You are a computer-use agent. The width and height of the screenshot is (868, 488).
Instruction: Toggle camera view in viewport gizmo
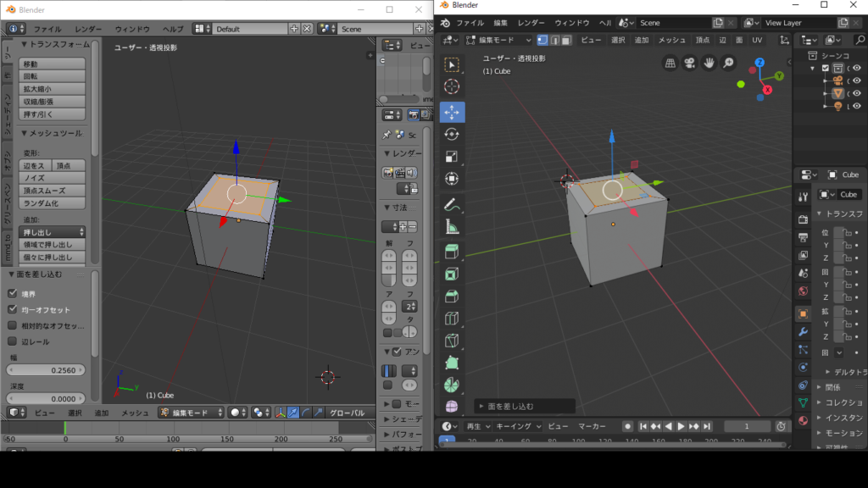click(x=689, y=63)
